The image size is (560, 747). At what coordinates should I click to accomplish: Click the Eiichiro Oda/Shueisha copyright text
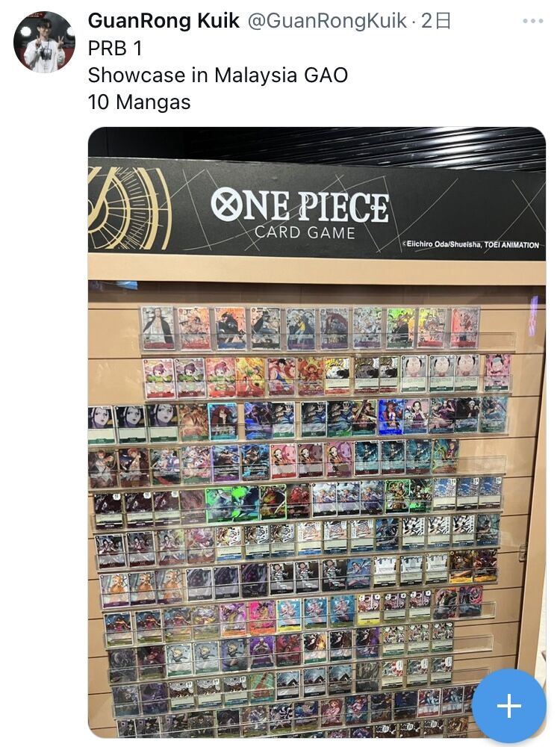coord(471,244)
